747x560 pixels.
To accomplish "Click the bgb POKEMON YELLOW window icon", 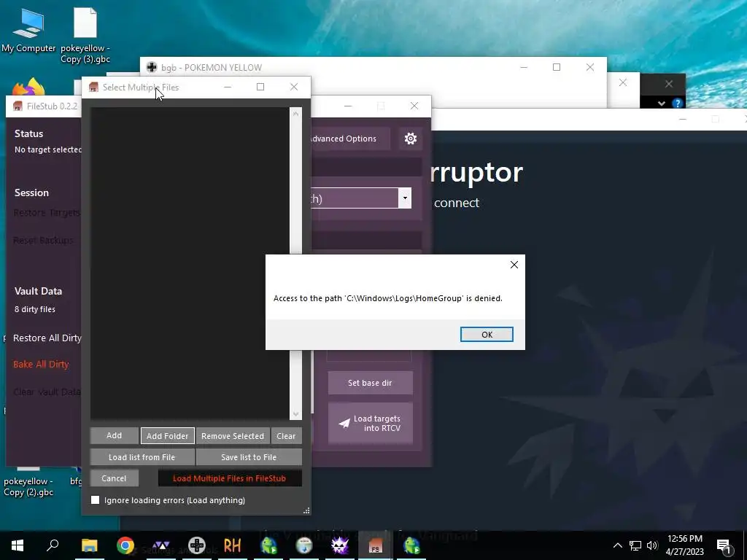I will tap(152, 67).
